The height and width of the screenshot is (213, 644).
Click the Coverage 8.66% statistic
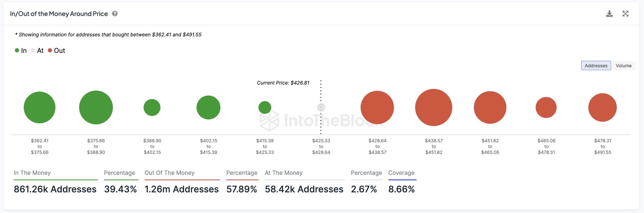(402, 189)
